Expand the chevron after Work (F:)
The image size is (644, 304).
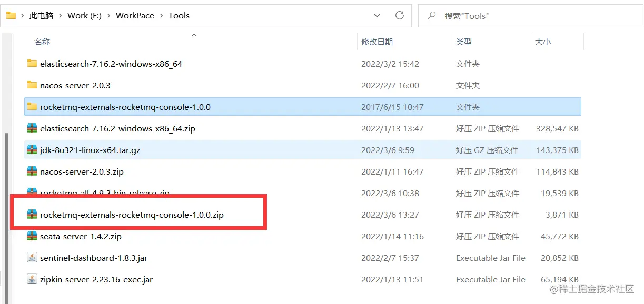(109, 16)
